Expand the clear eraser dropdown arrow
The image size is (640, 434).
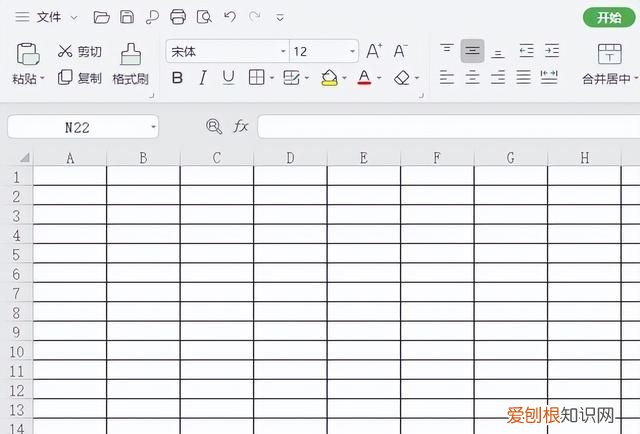point(417,78)
